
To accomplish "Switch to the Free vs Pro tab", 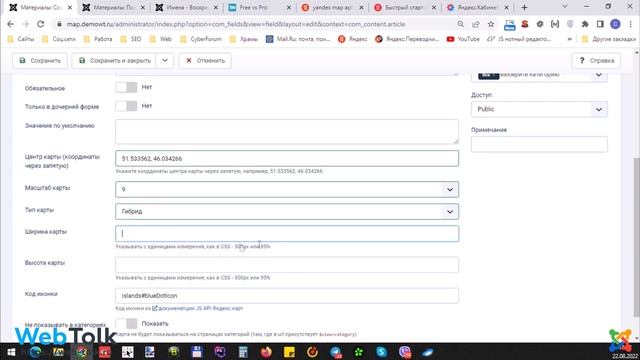I will coord(260,7).
